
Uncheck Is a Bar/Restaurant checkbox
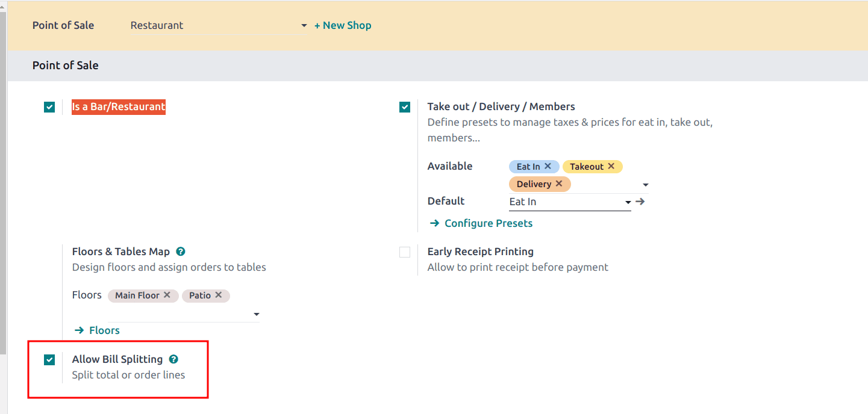pyautogui.click(x=49, y=107)
